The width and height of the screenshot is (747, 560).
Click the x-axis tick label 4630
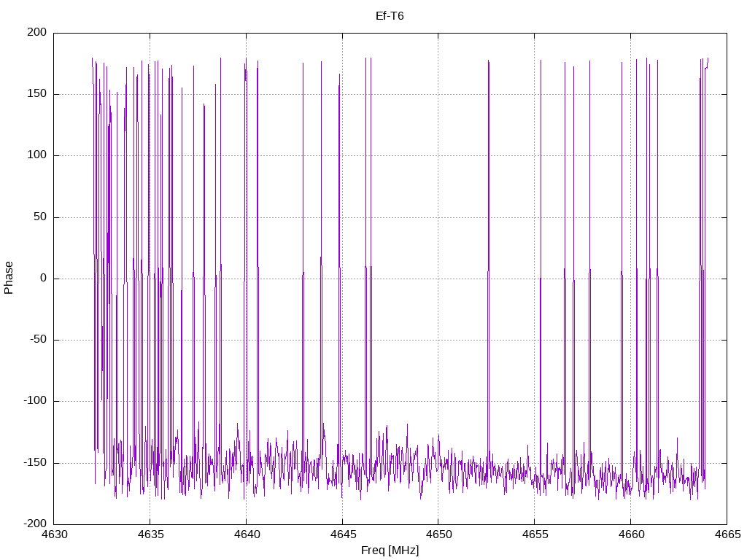pyautogui.click(x=54, y=534)
